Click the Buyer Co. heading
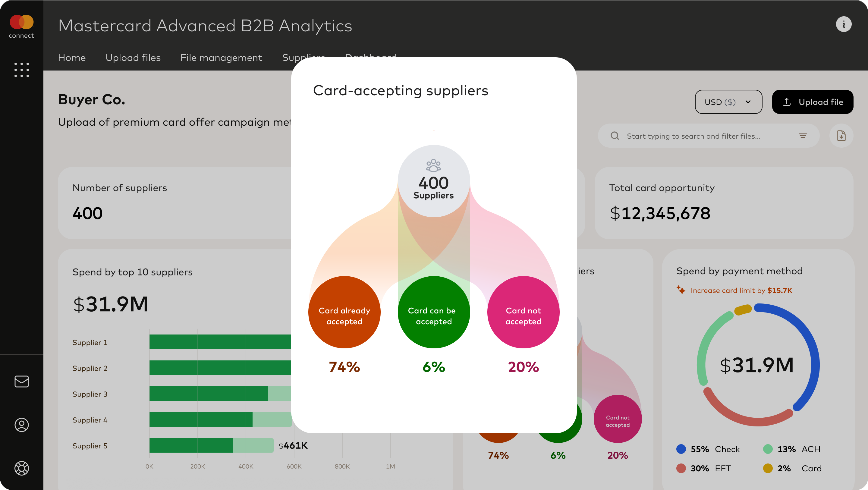This screenshot has width=868, height=490. point(92,99)
